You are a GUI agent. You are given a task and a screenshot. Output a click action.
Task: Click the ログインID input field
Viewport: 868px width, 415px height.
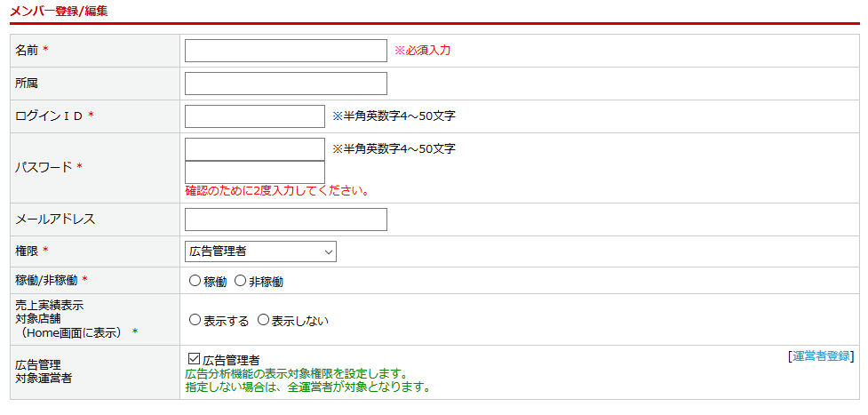coord(255,116)
